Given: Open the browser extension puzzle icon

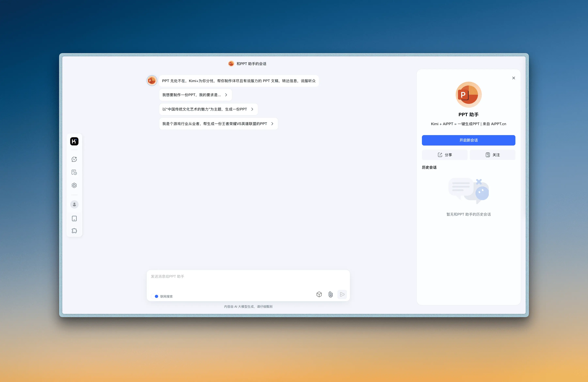Looking at the screenshot, I should pyautogui.click(x=74, y=231).
